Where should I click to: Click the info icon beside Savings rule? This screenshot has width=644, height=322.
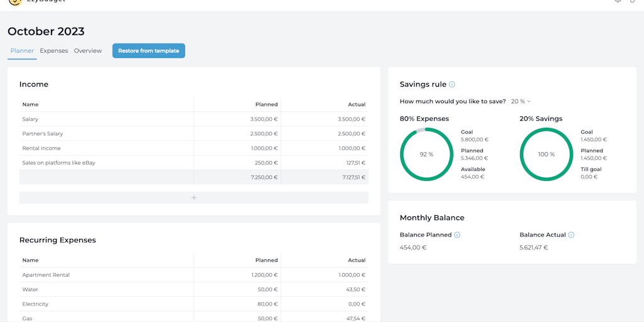click(x=452, y=84)
